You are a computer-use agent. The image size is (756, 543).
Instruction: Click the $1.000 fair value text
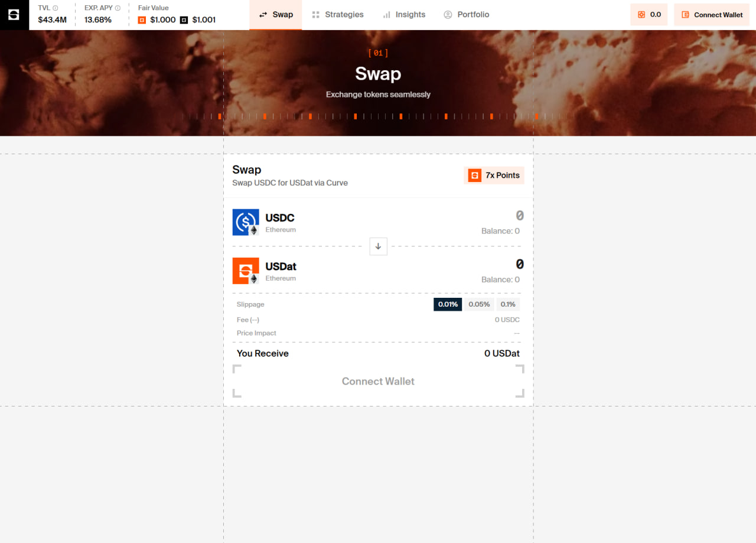click(x=163, y=19)
